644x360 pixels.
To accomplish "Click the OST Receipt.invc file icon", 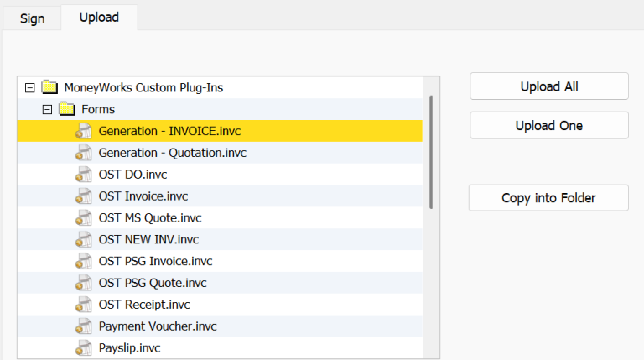I will tap(83, 305).
